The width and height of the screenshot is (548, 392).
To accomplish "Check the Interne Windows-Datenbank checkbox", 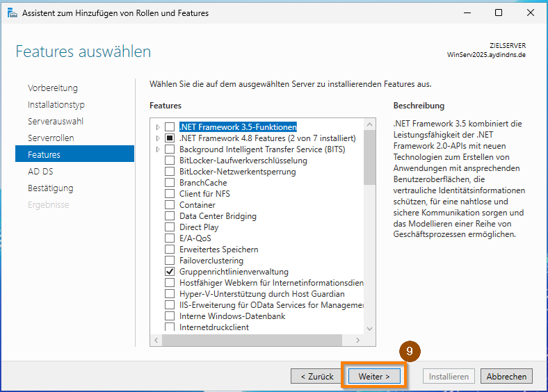I will [x=170, y=316].
